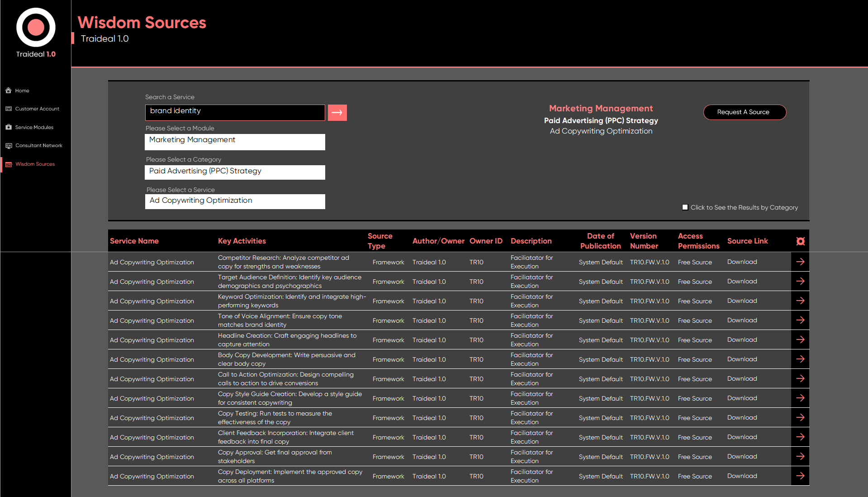Click the red search arrow button
The width and height of the screenshot is (868, 497).
337,113
